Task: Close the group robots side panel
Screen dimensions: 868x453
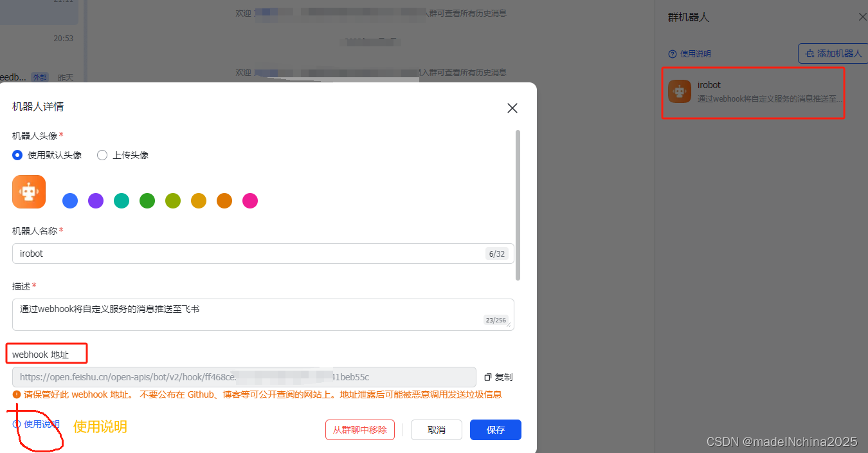Action: pos(863,17)
